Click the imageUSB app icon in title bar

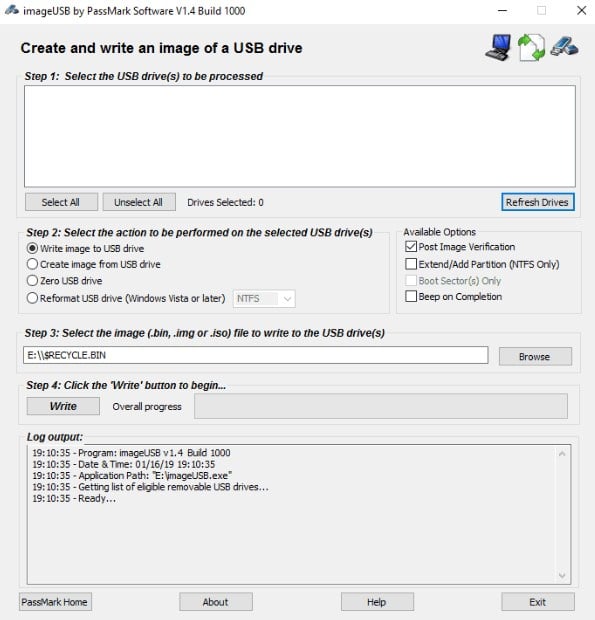click(12, 10)
